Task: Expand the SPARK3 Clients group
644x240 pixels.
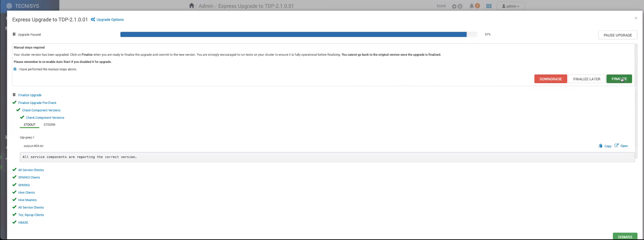Action: click(29, 177)
